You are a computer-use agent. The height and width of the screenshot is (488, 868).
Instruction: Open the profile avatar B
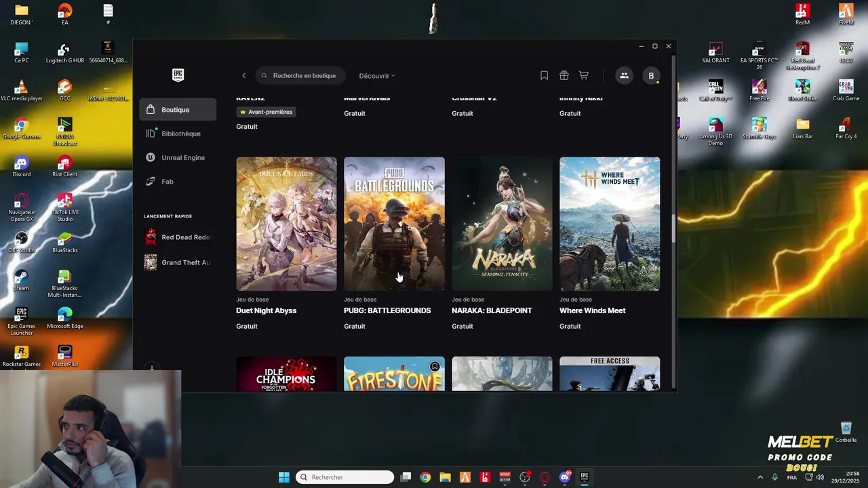[x=651, y=75]
